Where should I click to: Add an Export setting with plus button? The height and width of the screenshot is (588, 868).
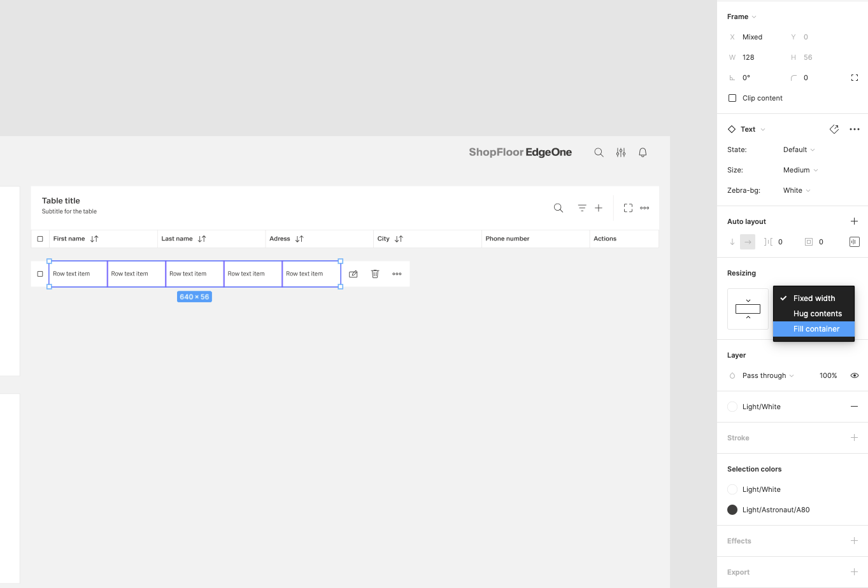[x=854, y=572]
